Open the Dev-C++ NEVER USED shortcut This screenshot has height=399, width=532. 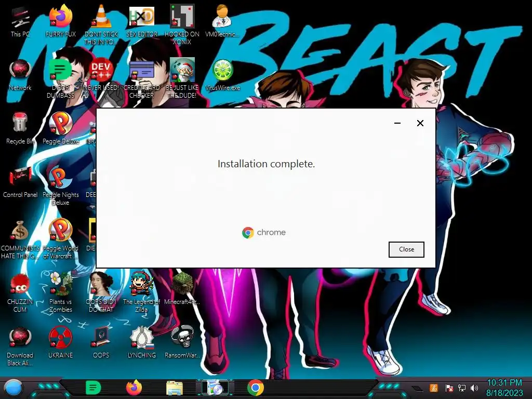(x=101, y=75)
